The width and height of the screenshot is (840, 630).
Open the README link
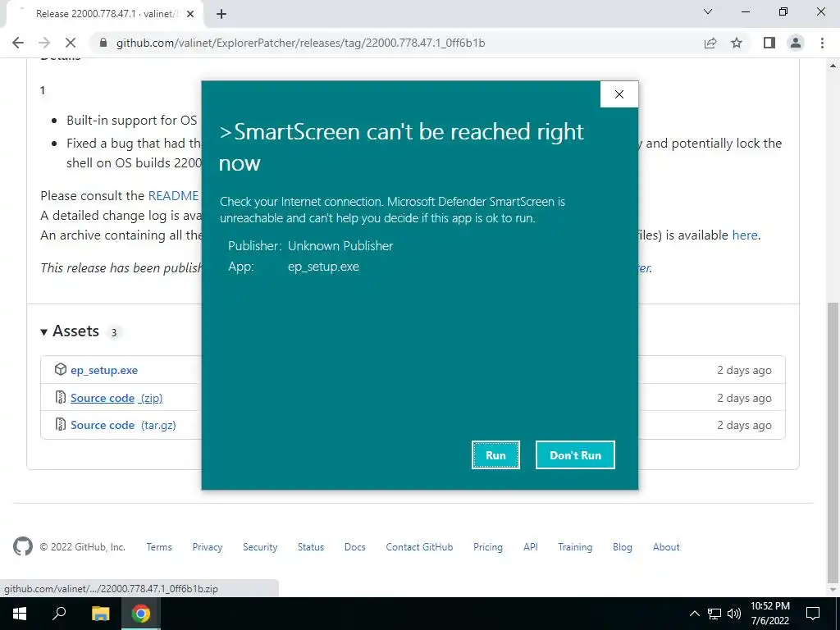point(173,195)
